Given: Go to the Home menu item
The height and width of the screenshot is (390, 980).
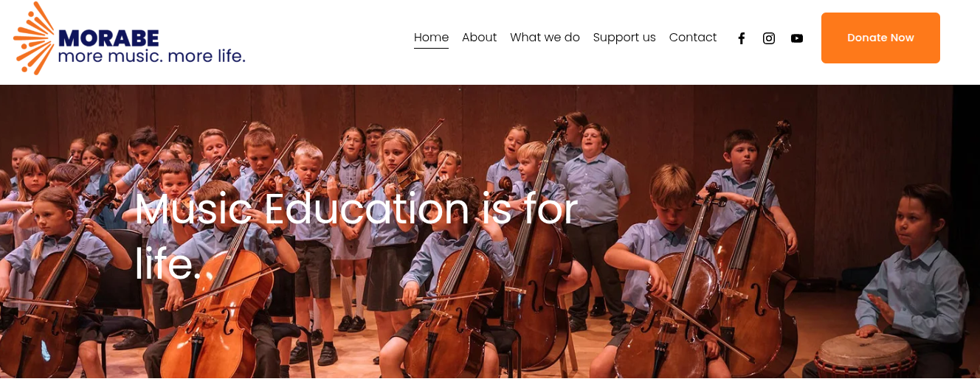Looking at the screenshot, I should pyautogui.click(x=431, y=37).
